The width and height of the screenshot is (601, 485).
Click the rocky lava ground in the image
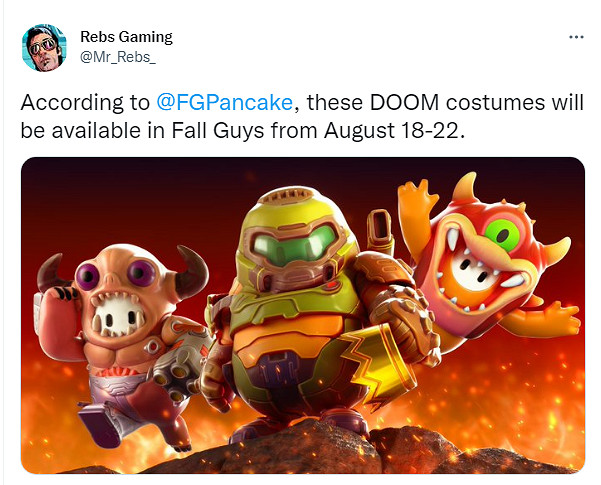(300, 452)
